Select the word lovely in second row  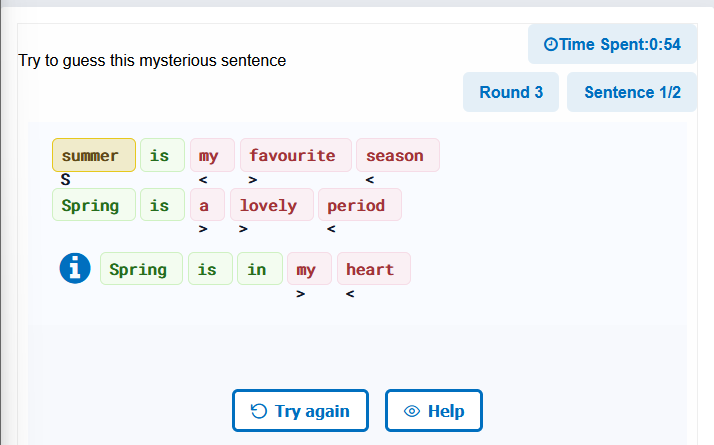(272, 205)
